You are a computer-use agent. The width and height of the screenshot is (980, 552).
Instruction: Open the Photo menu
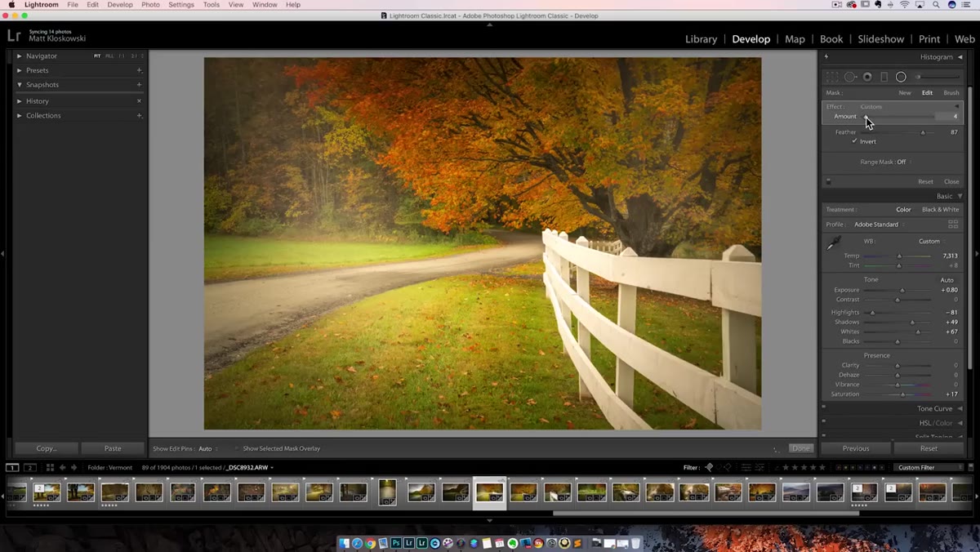click(x=150, y=5)
